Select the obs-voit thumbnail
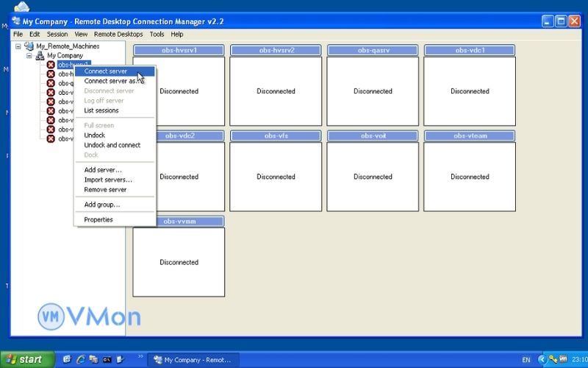 373,171
